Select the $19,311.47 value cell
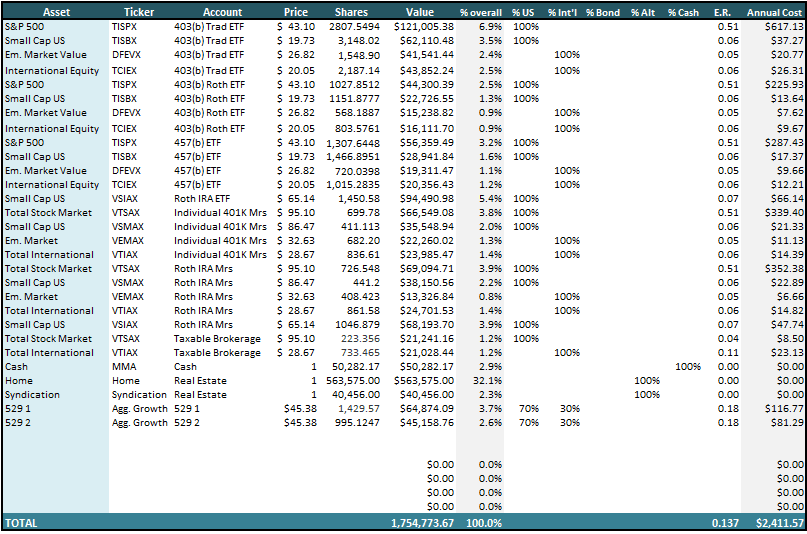The height and width of the screenshot is (534, 807). pyautogui.click(x=427, y=170)
